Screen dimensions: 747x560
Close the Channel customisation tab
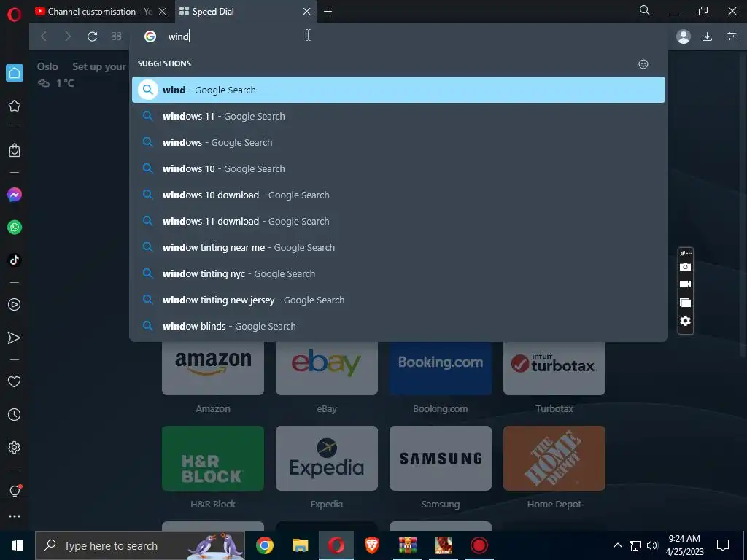tap(162, 12)
